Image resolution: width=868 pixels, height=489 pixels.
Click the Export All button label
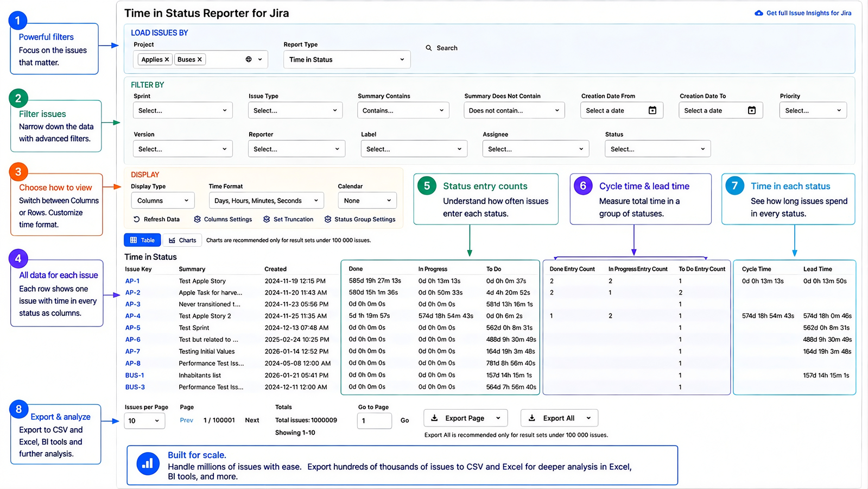559,418
